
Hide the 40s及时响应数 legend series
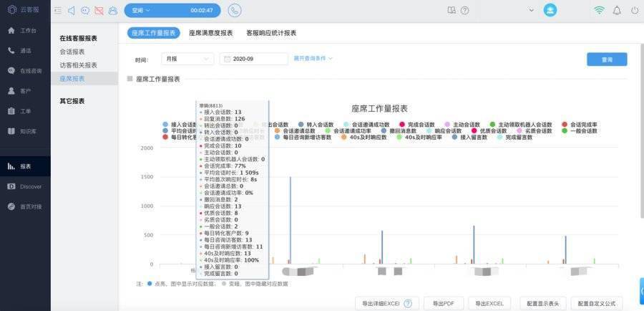pyautogui.click(x=367, y=137)
